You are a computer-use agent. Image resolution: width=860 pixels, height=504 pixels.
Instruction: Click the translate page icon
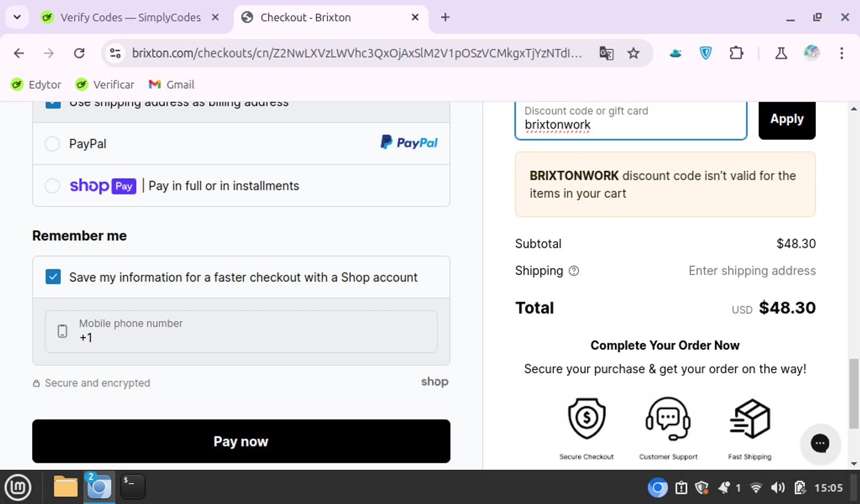606,53
